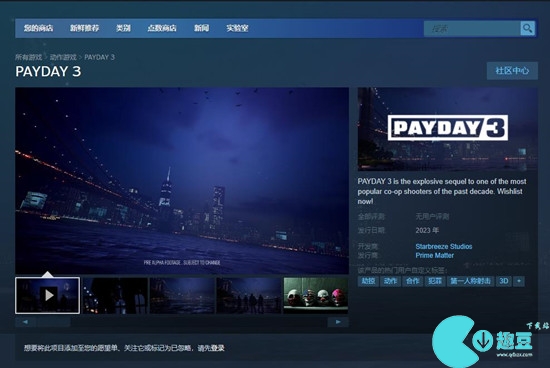
Task: Open the Starbreeze Studios developer link
Action: coord(444,246)
